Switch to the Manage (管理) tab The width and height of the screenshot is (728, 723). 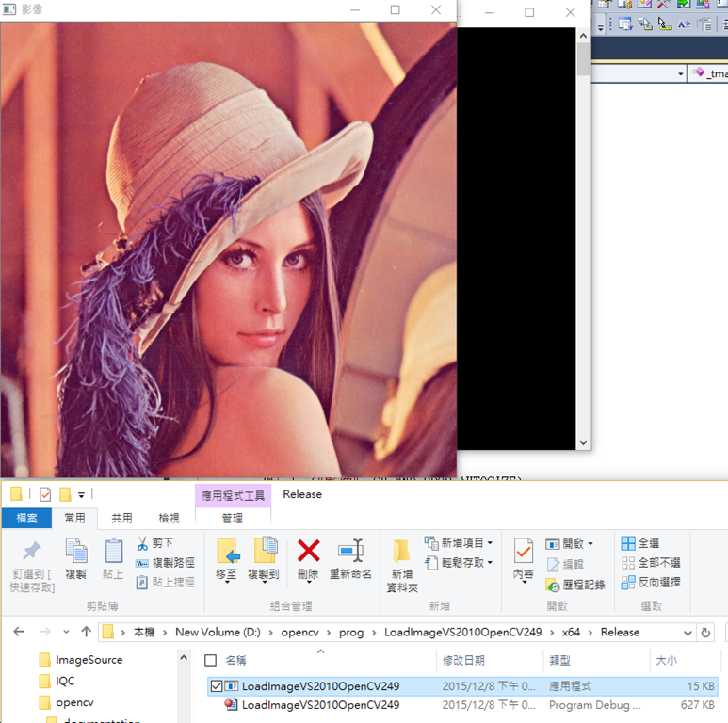[233, 518]
